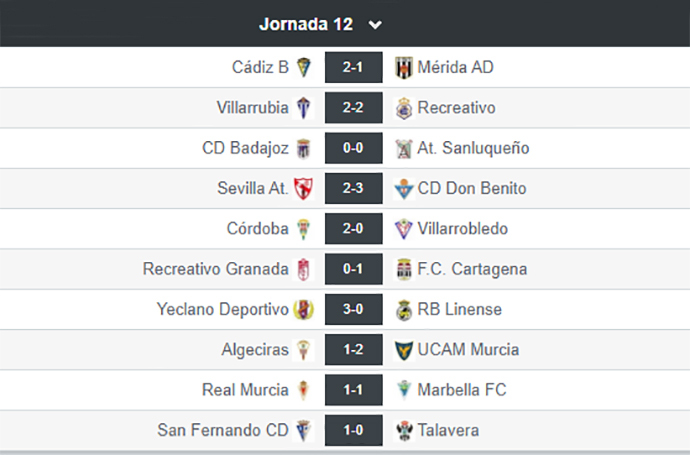The image size is (690, 455).
Task: Open the Jornada 12 dropdown chevron
Action: (375, 25)
